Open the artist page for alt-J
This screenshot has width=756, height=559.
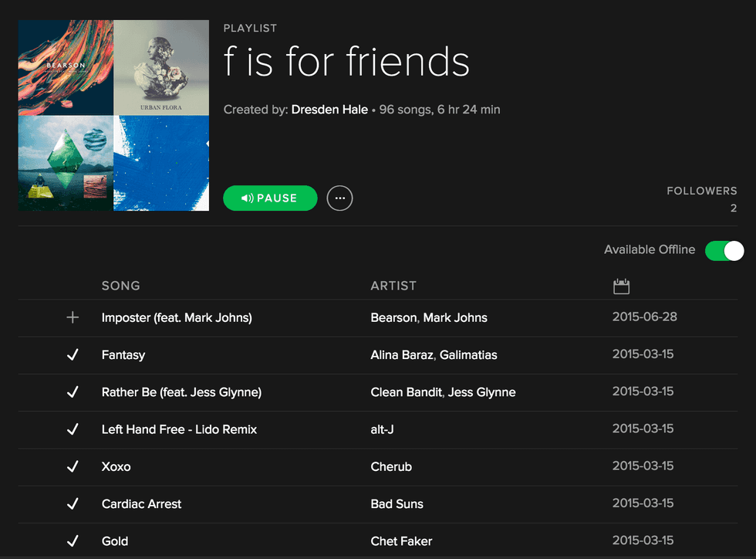pos(380,429)
